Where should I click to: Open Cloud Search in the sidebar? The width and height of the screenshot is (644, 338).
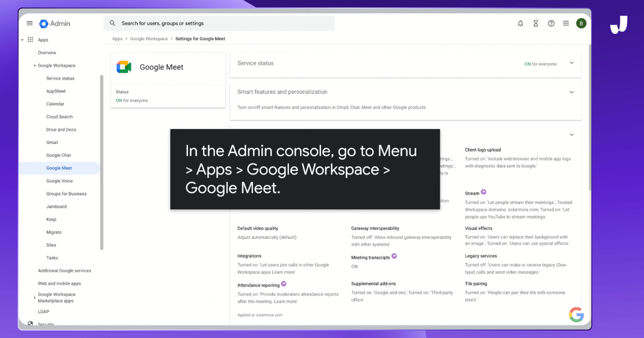[60, 117]
